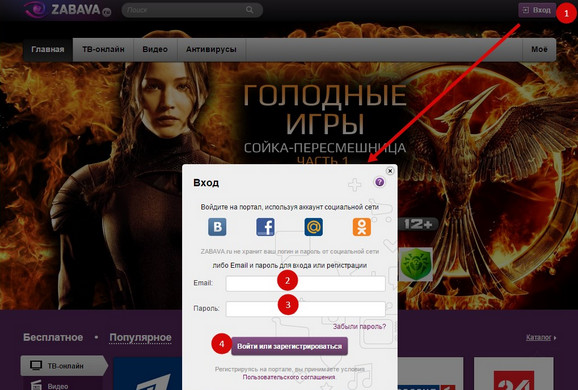
Task: Open the red 24 channel thumbnail
Action: 513,373
